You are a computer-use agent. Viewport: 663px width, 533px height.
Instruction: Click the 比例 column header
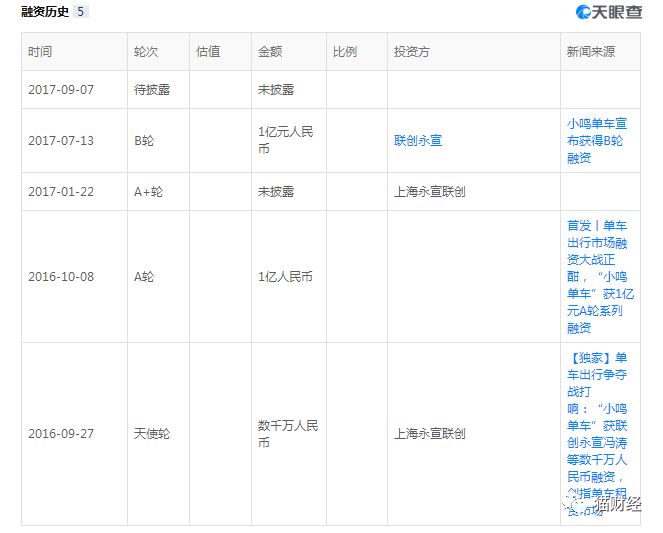345,52
